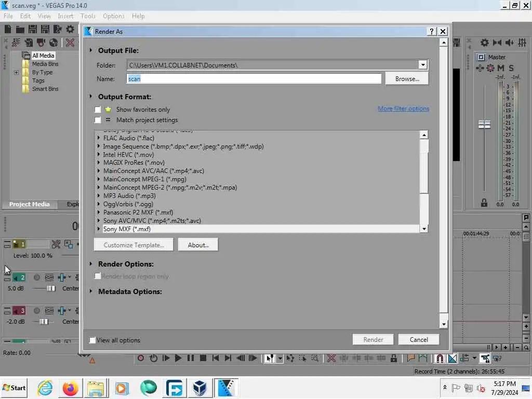Click the Browse... button
This screenshot has height=399, width=532.
(407, 79)
